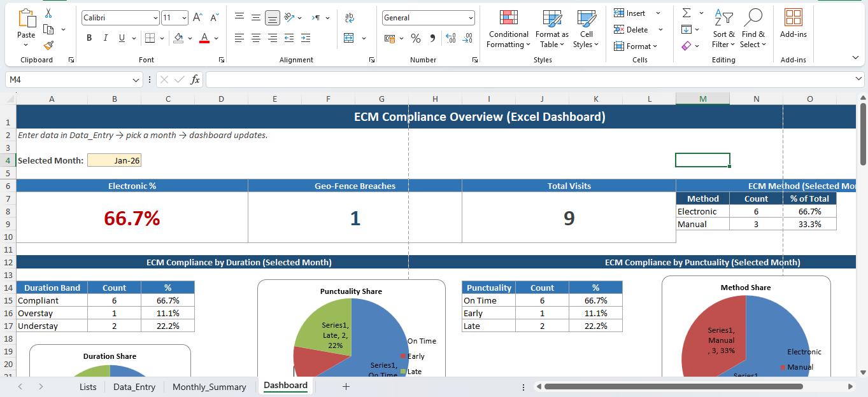
Task: Apply italic formatting
Action: coord(105,38)
